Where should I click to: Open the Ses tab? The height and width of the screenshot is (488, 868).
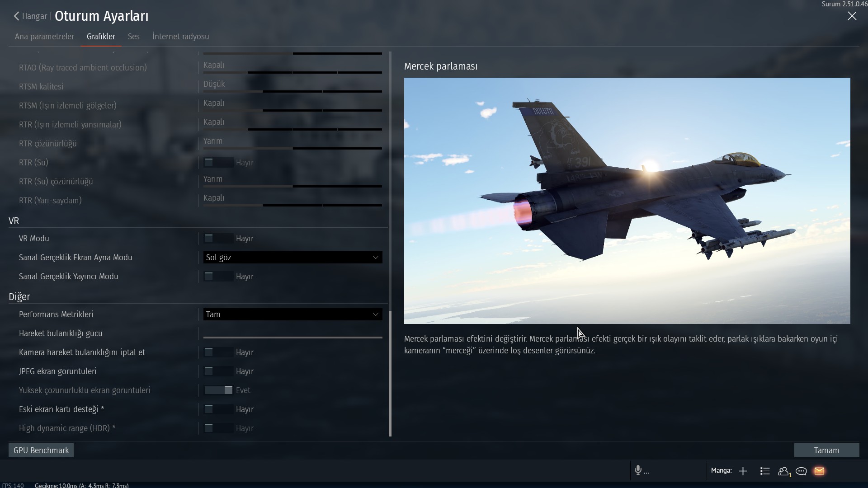133,37
